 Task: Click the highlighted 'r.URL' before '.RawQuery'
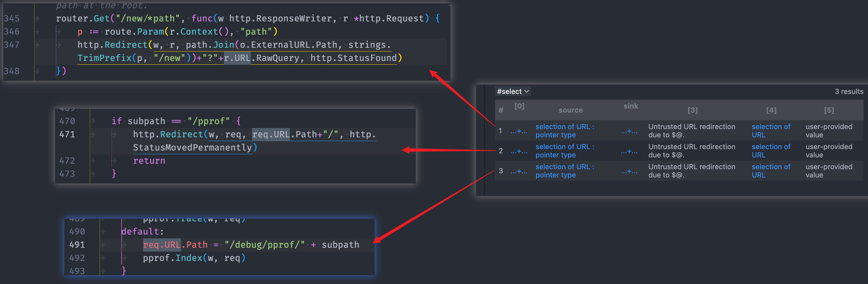coord(237,58)
